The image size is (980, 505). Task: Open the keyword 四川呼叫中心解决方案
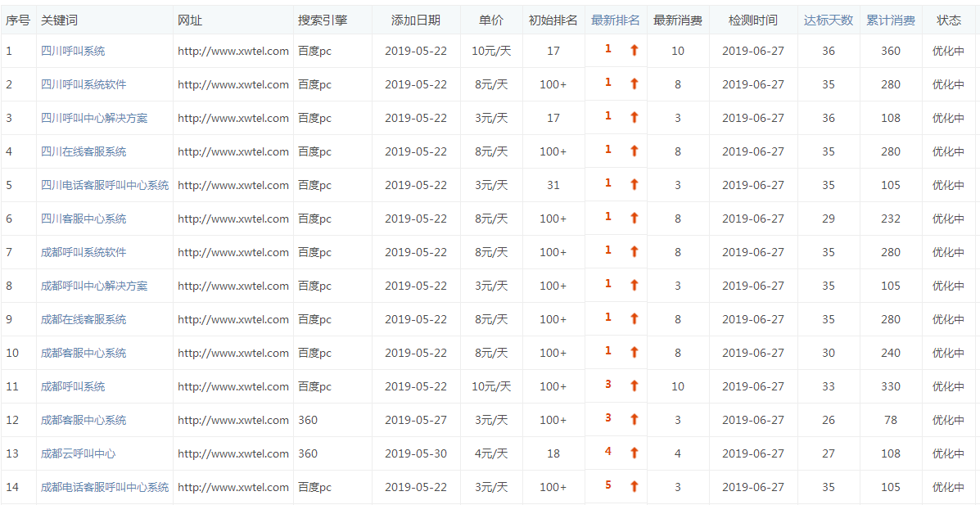coord(94,118)
